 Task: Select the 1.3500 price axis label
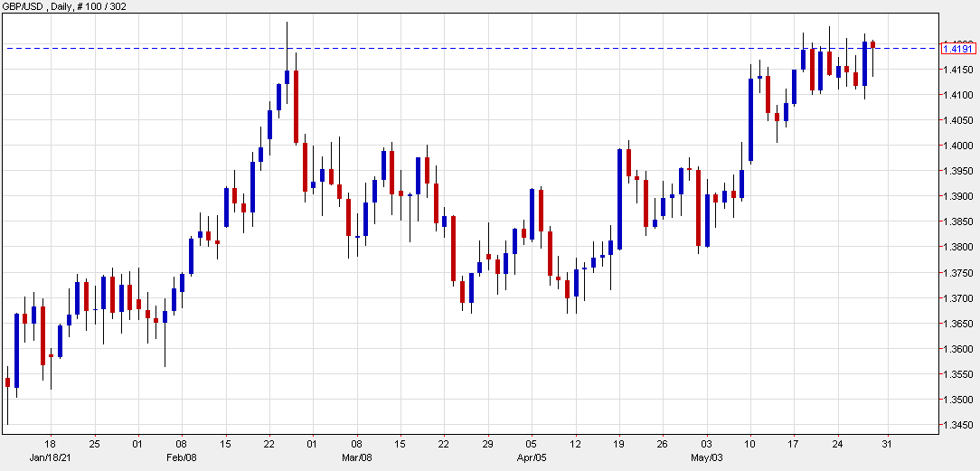(957, 400)
